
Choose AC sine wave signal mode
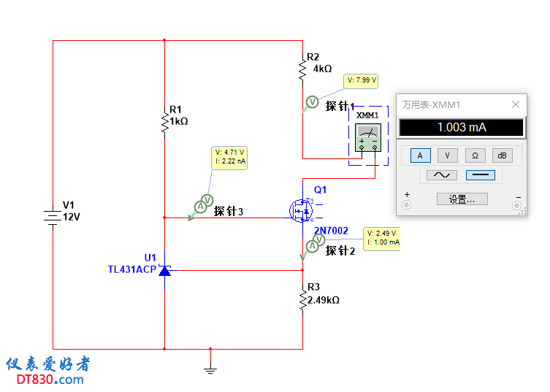(x=442, y=175)
